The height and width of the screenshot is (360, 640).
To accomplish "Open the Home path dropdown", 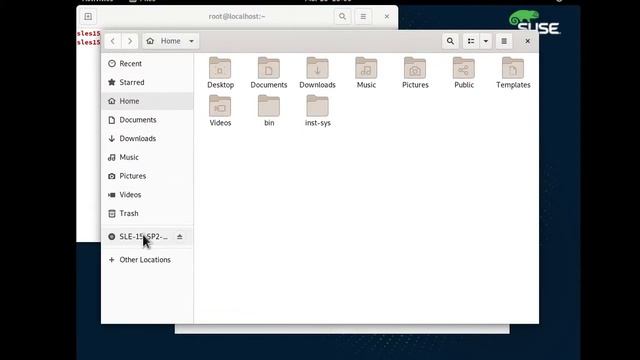I will 171,41.
